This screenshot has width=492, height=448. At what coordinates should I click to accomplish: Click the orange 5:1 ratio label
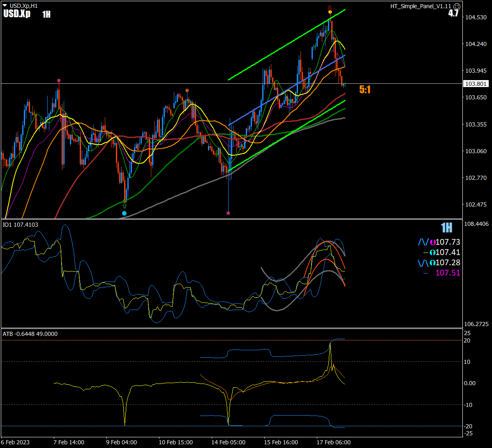coord(365,90)
